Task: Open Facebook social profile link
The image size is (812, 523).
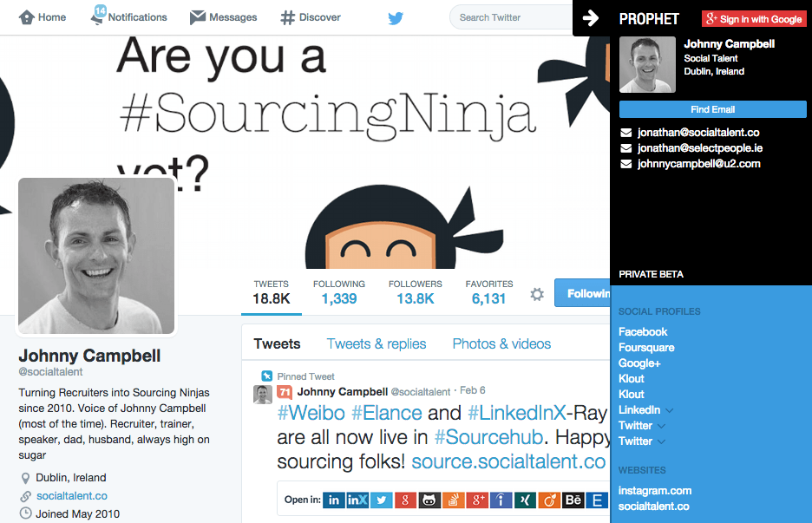Action: [x=643, y=332]
